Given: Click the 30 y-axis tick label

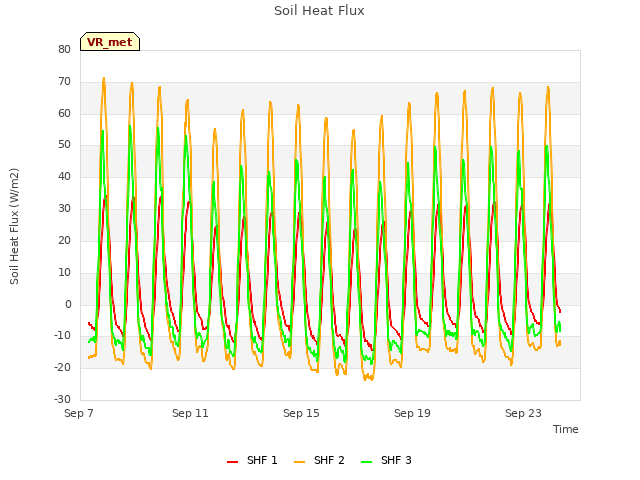Looking at the screenshot, I should coord(64,208).
